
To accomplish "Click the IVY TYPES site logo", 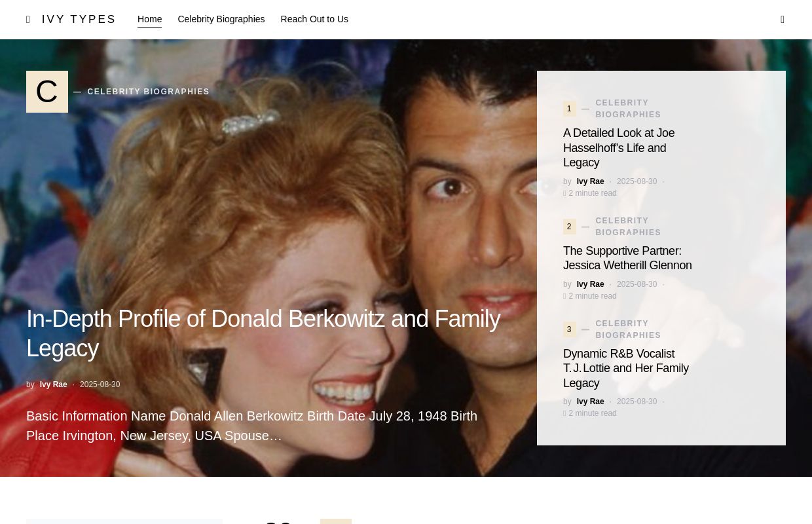I will coord(79,20).
